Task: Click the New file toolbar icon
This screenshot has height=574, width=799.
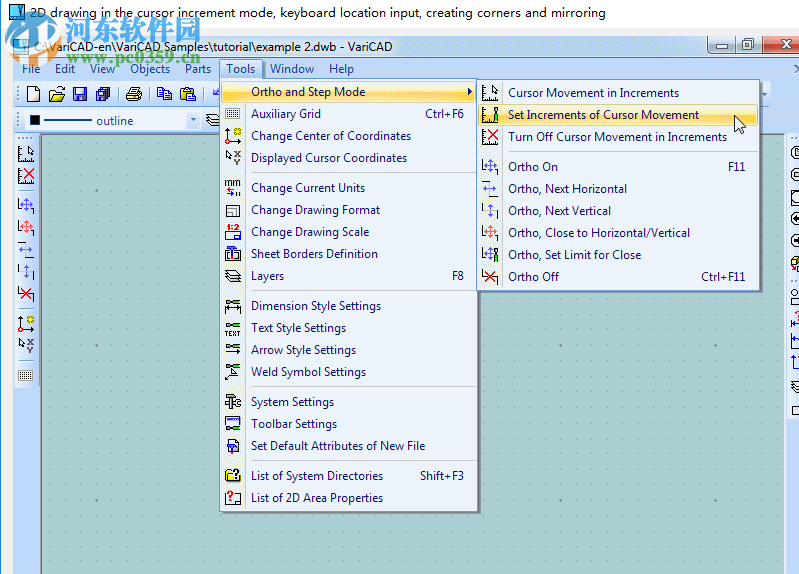Action: tap(34, 94)
